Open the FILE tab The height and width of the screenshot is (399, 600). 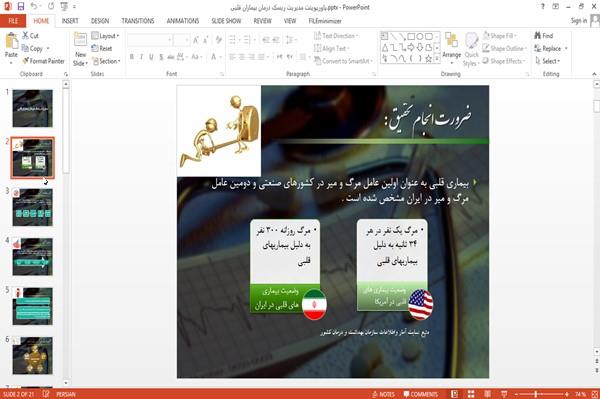pyautogui.click(x=13, y=21)
